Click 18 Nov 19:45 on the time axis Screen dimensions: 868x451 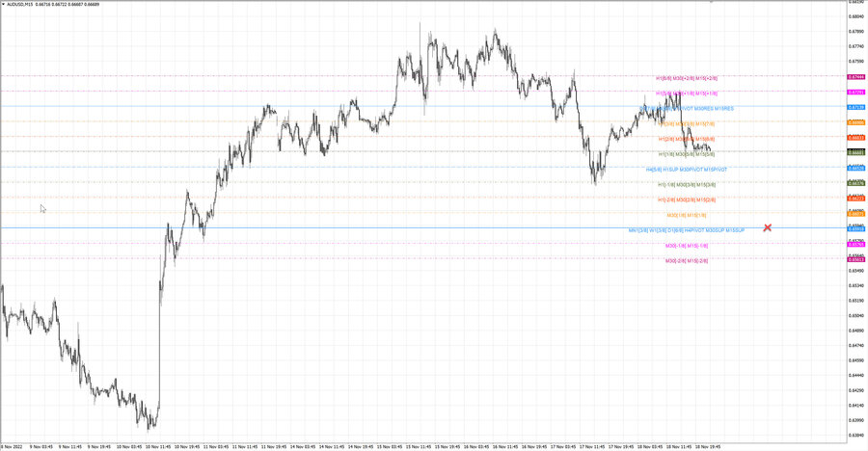tap(708, 446)
